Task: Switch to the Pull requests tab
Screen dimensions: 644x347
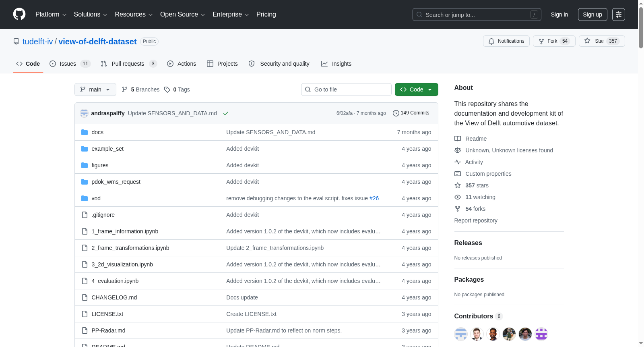Action: (129, 64)
